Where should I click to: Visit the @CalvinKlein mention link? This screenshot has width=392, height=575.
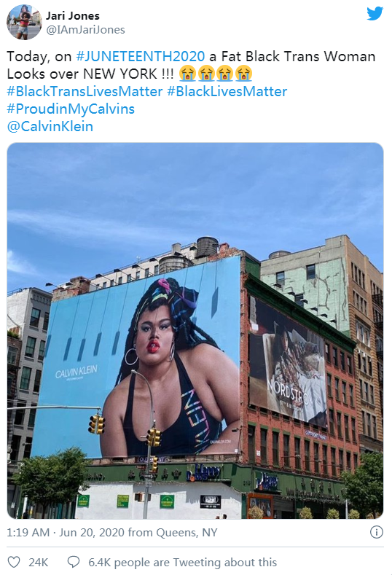pyautogui.click(x=50, y=127)
